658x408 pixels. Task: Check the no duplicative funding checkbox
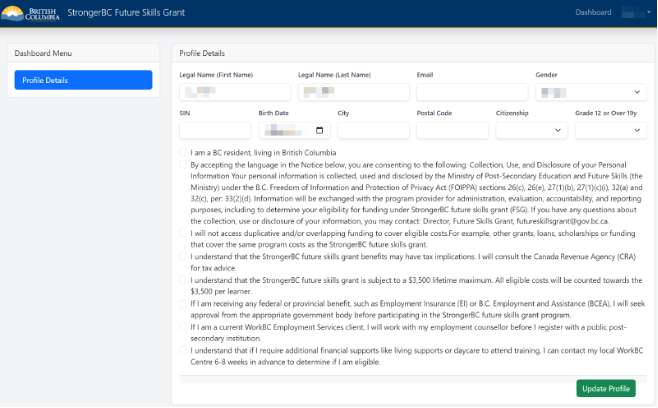pos(183,233)
